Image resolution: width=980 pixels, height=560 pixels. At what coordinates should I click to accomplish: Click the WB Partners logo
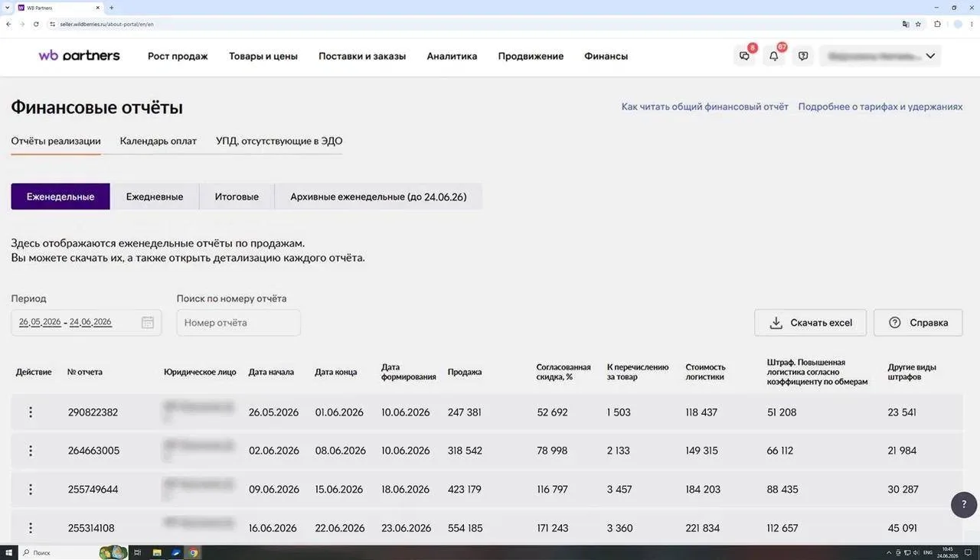click(x=79, y=56)
